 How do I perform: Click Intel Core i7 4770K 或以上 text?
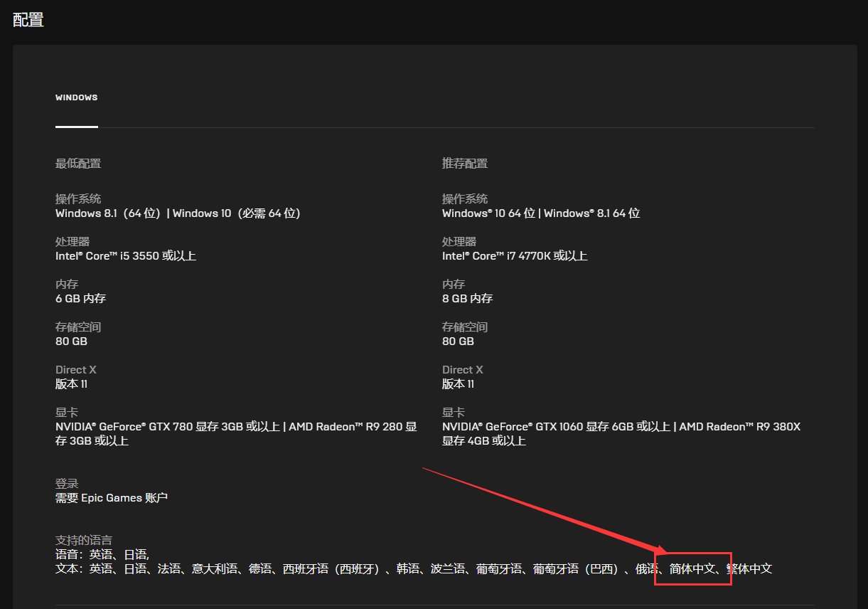pyautogui.click(x=515, y=256)
